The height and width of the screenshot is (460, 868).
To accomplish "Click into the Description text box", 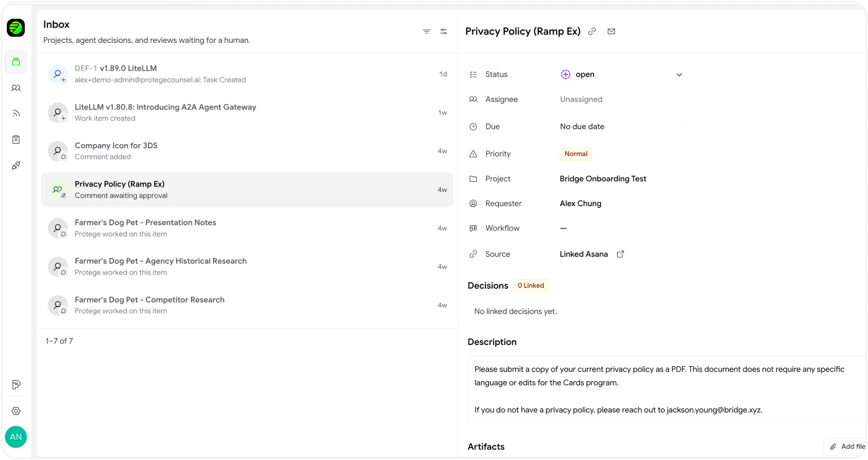I will coord(667,390).
